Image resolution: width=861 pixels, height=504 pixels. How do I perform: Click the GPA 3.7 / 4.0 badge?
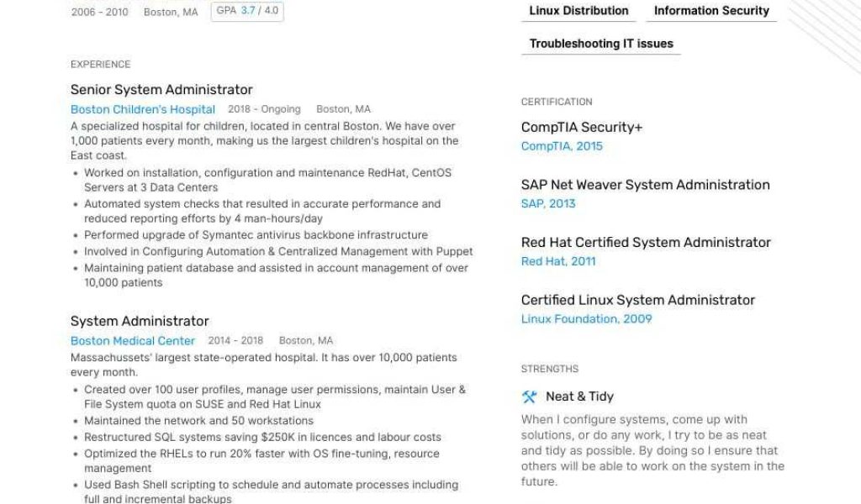pyautogui.click(x=247, y=11)
